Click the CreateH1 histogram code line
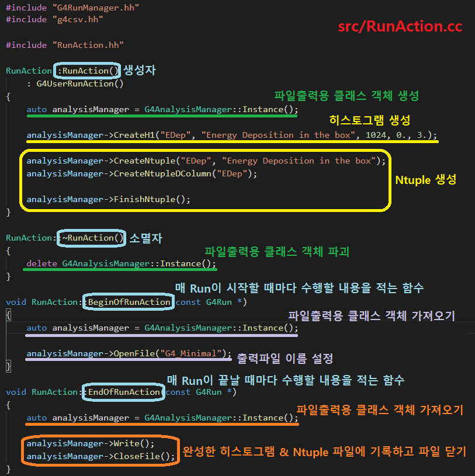 [231, 135]
